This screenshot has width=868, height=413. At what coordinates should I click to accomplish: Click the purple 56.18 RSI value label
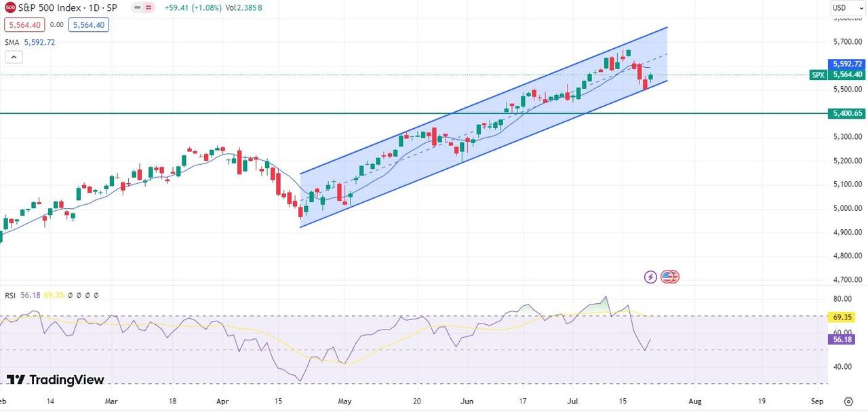coord(842,340)
